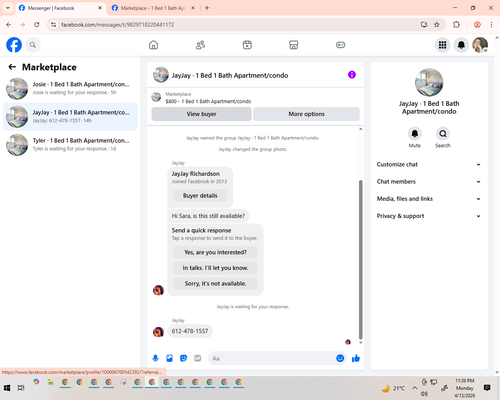Choose a sticker icon

(x=183, y=358)
